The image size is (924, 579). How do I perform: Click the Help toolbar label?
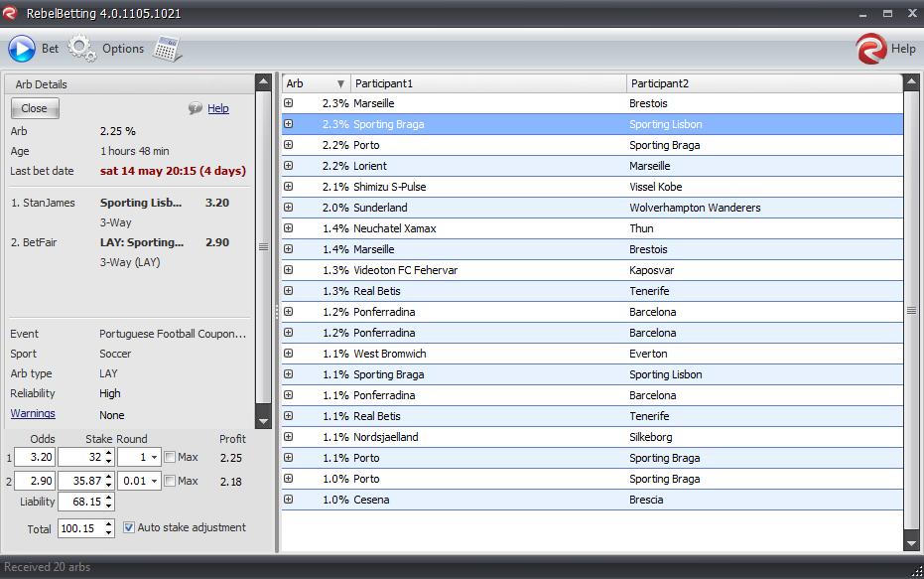pyautogui.click(x=903, y=49)
